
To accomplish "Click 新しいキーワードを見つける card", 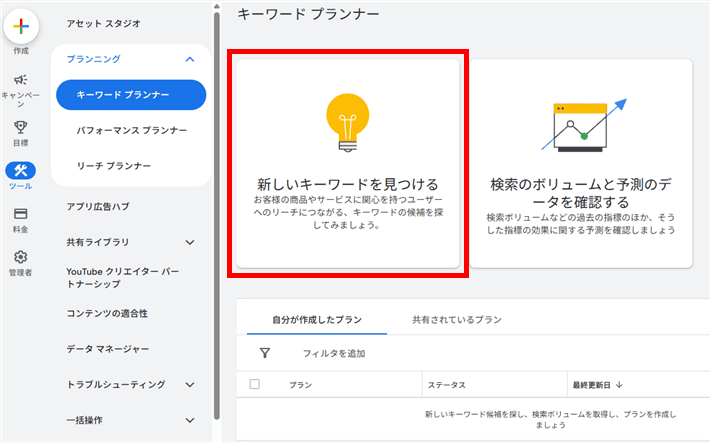I will pyautogui.click(x=348, y=163).
